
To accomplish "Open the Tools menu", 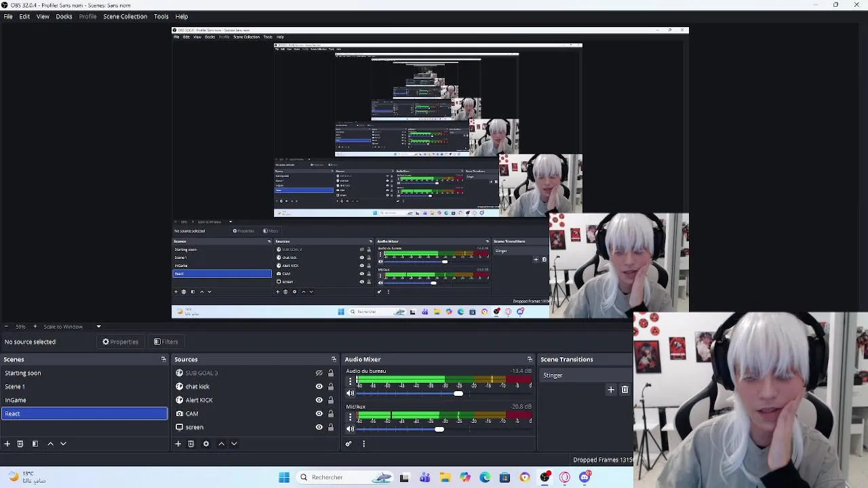I will [161, 16].
